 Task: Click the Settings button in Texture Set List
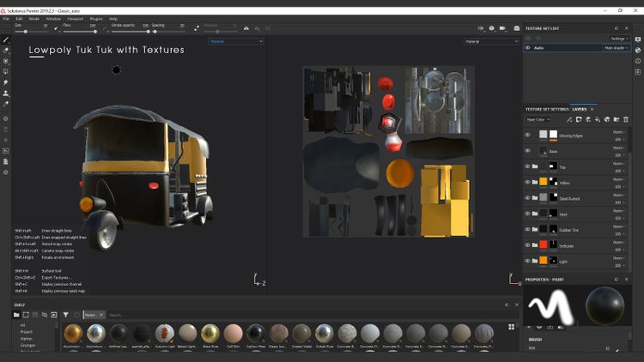point(619,39)
